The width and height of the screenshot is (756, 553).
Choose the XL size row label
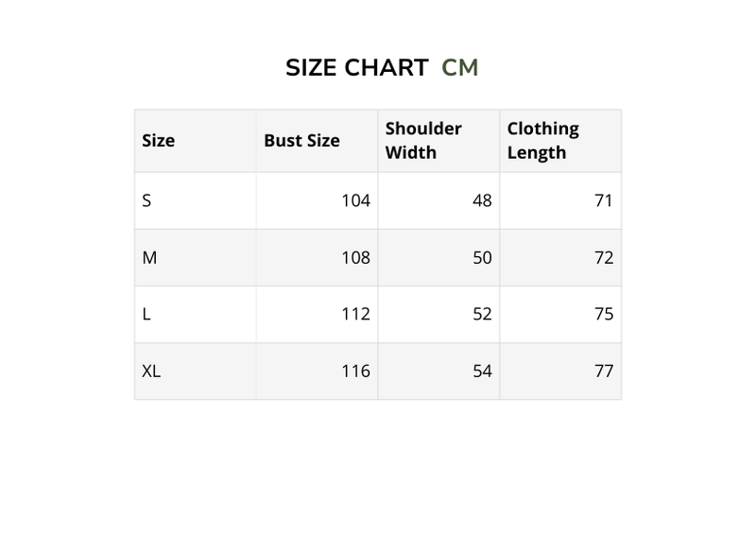pyautogui.click(x=151, y=371)
